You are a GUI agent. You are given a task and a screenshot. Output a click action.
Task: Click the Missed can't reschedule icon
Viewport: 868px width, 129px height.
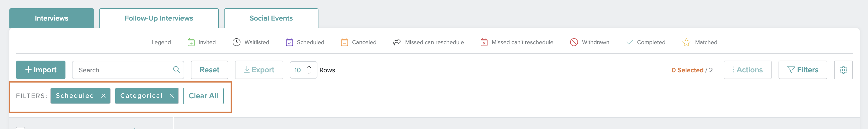click(484, 42)
